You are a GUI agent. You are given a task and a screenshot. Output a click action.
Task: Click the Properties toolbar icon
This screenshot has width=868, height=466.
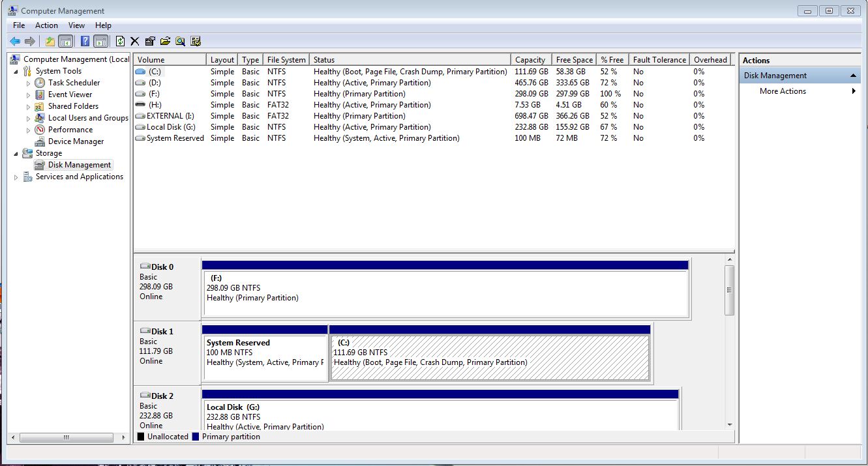[150, 41]
